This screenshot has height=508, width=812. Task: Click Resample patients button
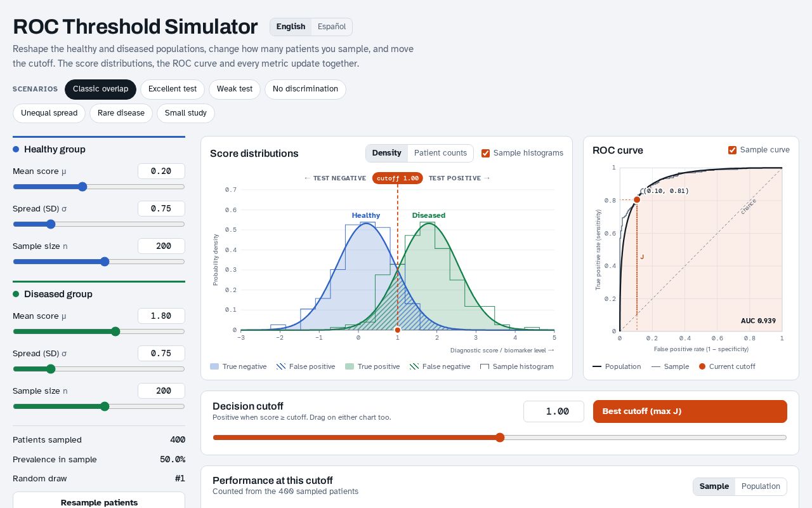coord(99,502)
